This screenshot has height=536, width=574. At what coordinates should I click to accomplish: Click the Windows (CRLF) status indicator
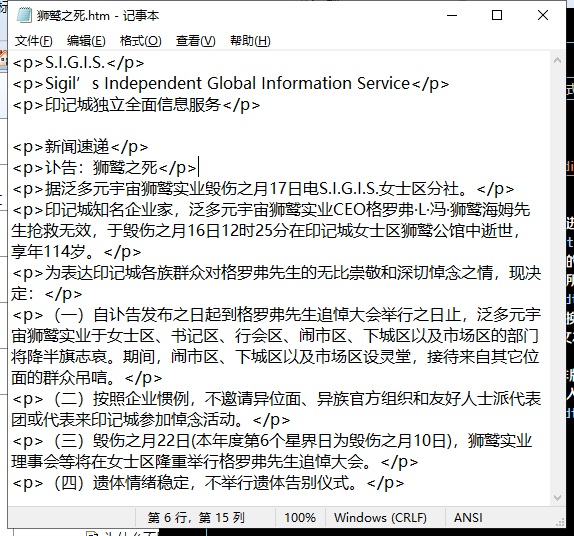pos(380,517)
